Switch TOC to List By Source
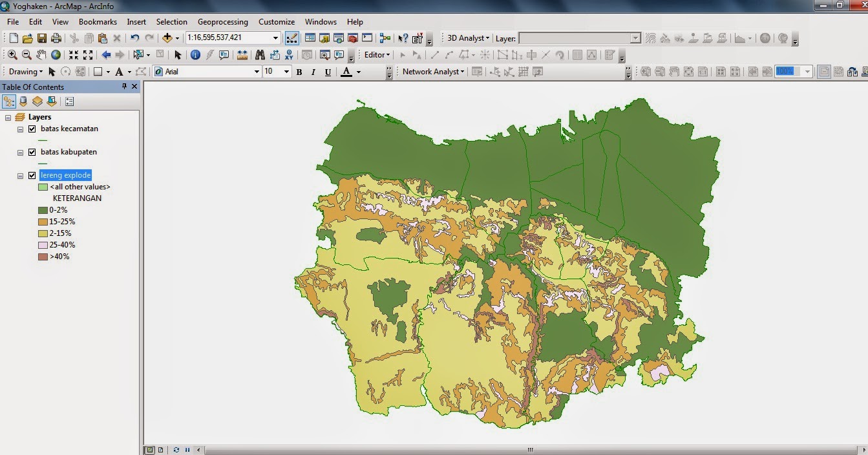868x455 pixels. pos(23,101)
